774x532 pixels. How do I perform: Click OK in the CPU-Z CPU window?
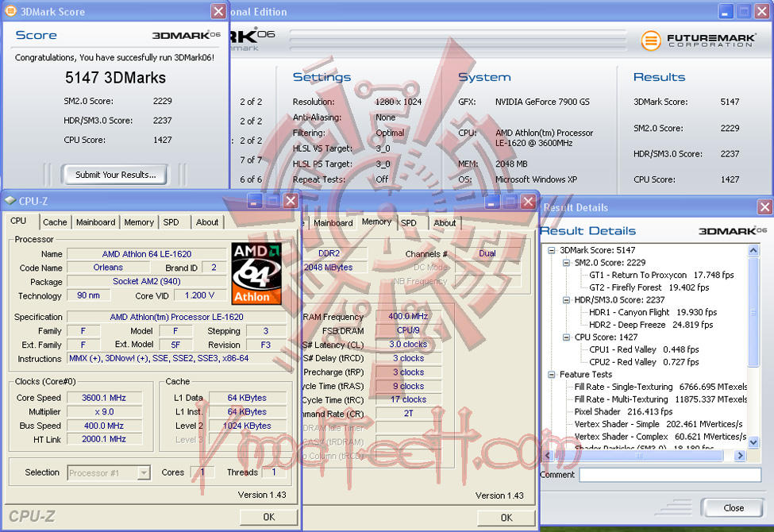[268, 517]
